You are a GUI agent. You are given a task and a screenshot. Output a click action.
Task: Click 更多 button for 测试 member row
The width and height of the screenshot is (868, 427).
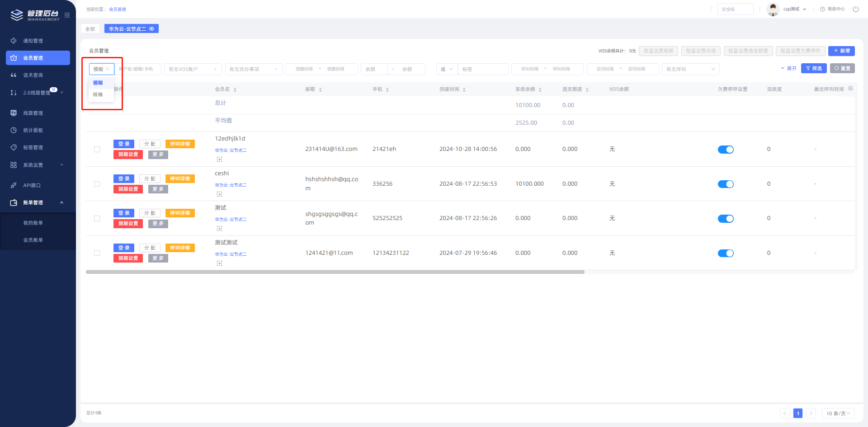click(x=158, y=223)
